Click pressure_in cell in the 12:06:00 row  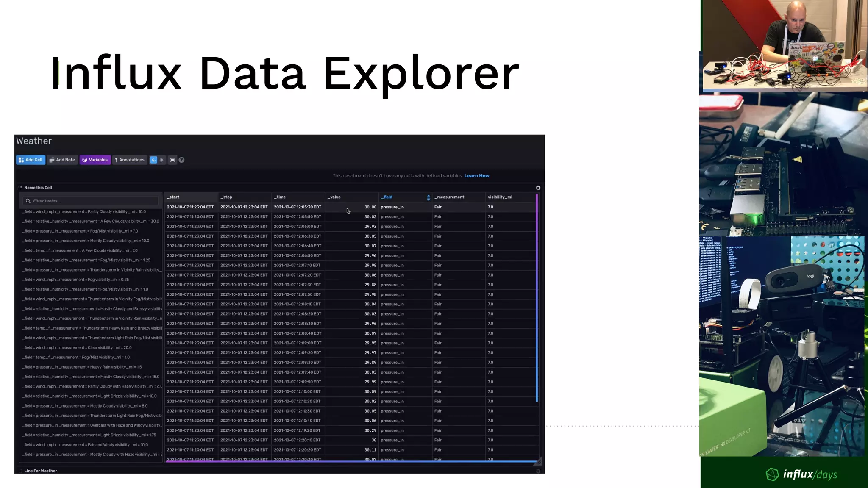coord(405,227)
